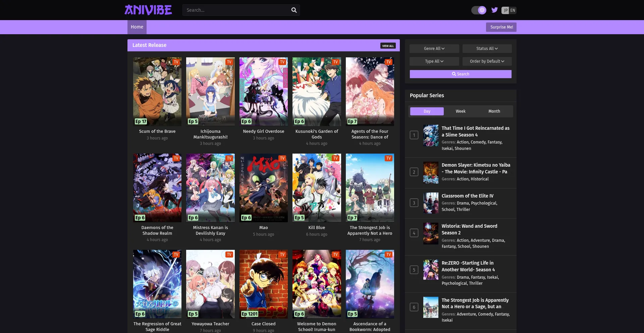Open Daemons of the Shadow Realm poster
Screen dimensions: 644x333
(x=157, y=188)
